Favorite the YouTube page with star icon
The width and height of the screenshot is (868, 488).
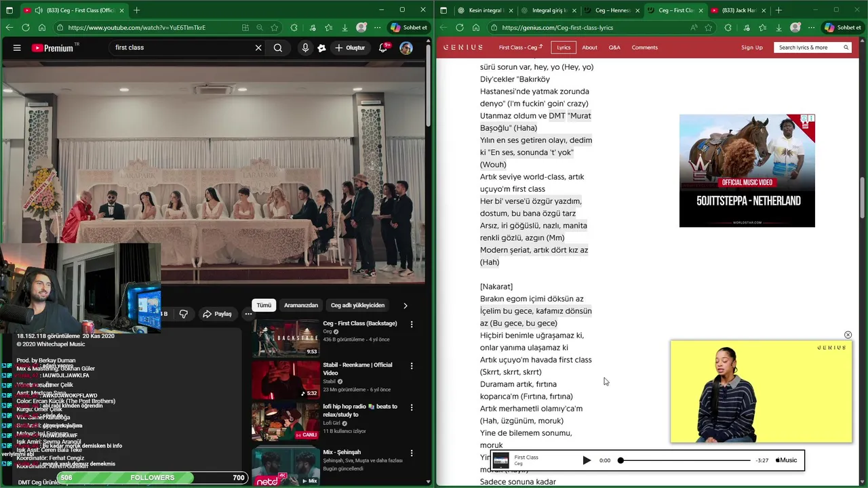[x=274, y=28]
